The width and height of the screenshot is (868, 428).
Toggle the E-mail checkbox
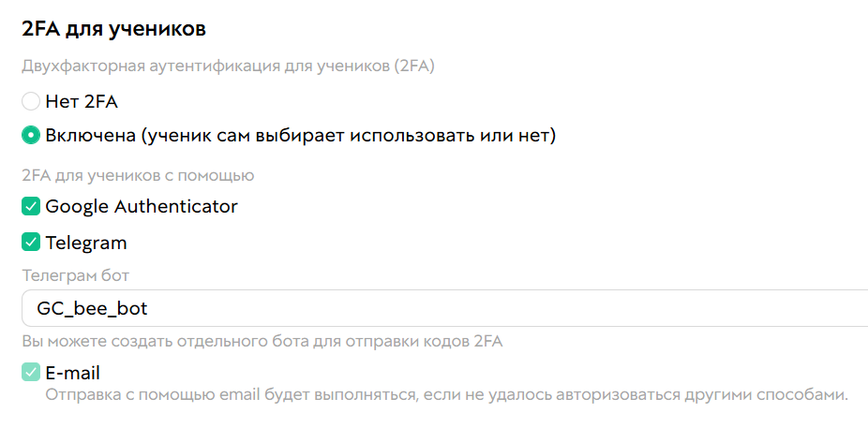pyautogui.click(x=31, y=373)
